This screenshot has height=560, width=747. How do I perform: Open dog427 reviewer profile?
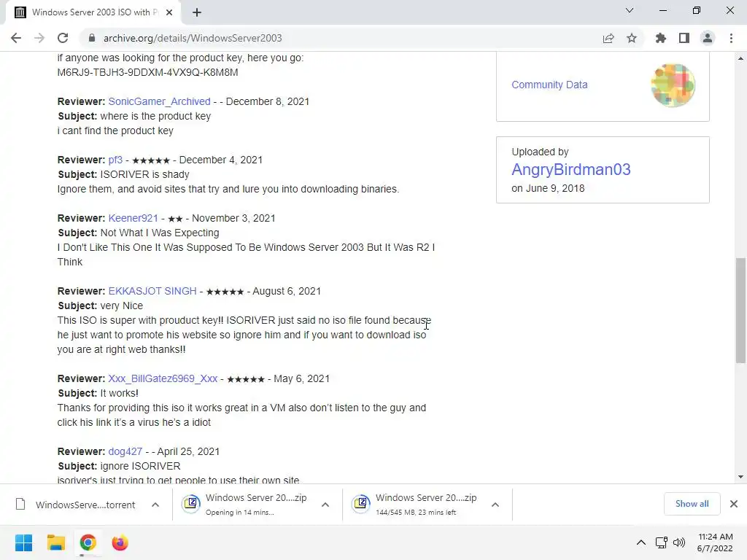click(125, 451)
